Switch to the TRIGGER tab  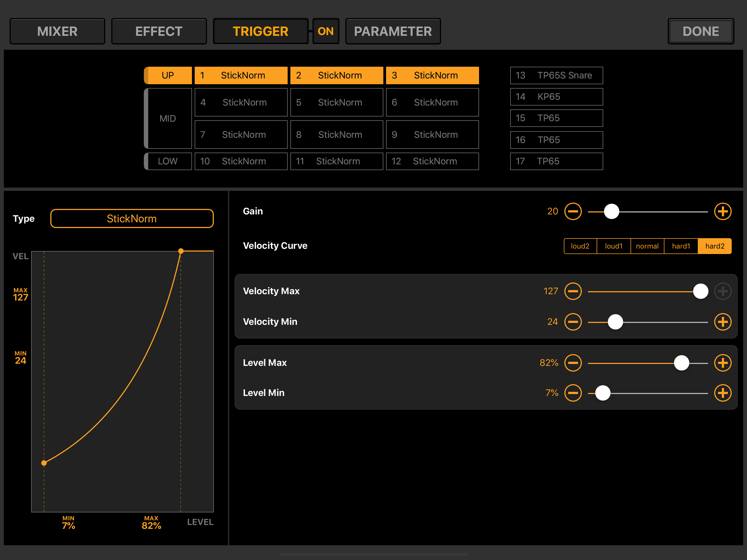click(x=261, y=31)
